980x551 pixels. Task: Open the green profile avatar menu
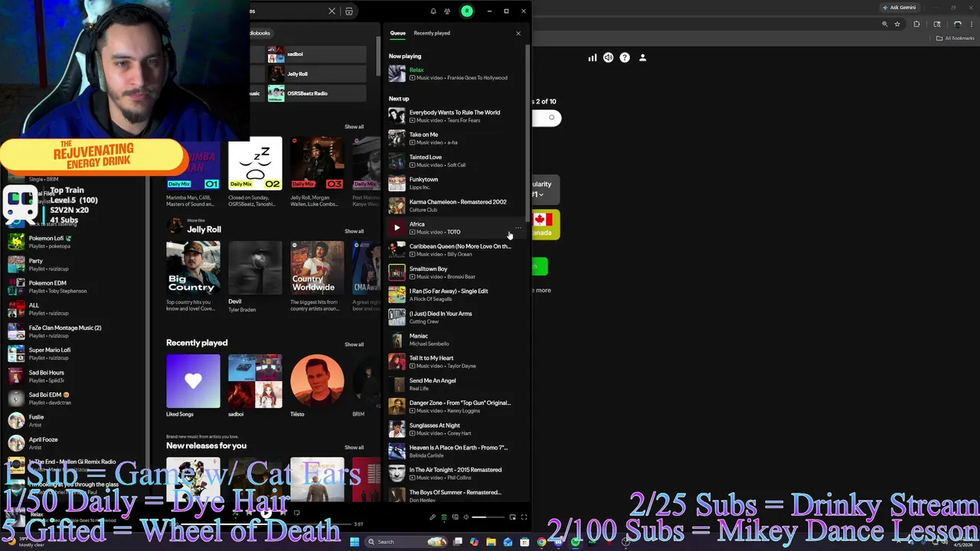point(467,11)
